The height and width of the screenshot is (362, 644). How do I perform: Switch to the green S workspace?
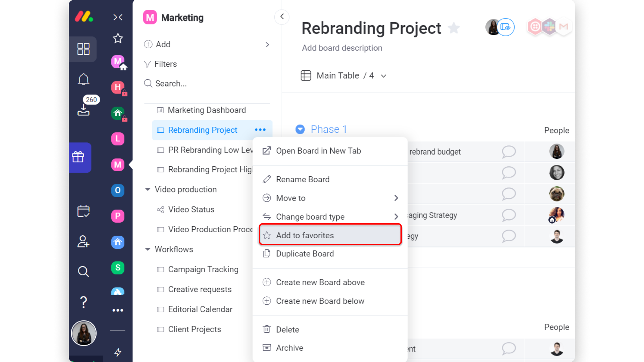(x=118, y=267)
